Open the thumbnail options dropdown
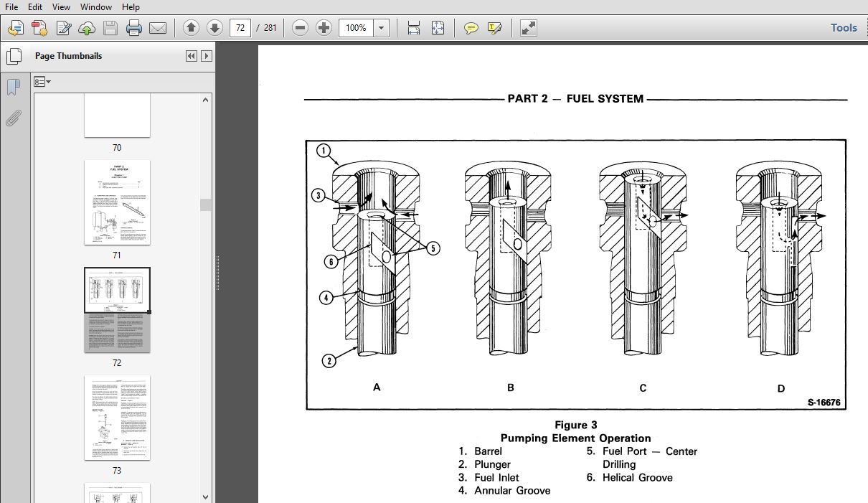Screen dimensions: 868x503 [42, 82]
